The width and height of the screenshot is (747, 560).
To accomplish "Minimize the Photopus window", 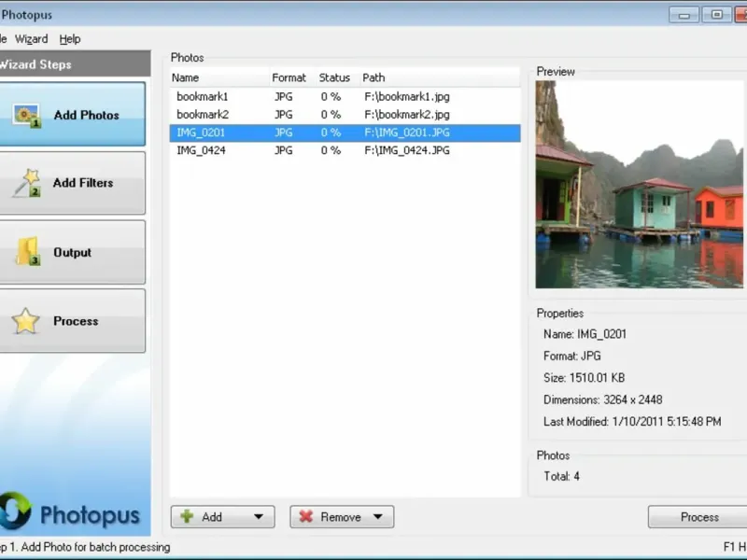I will tap(684, 15).
